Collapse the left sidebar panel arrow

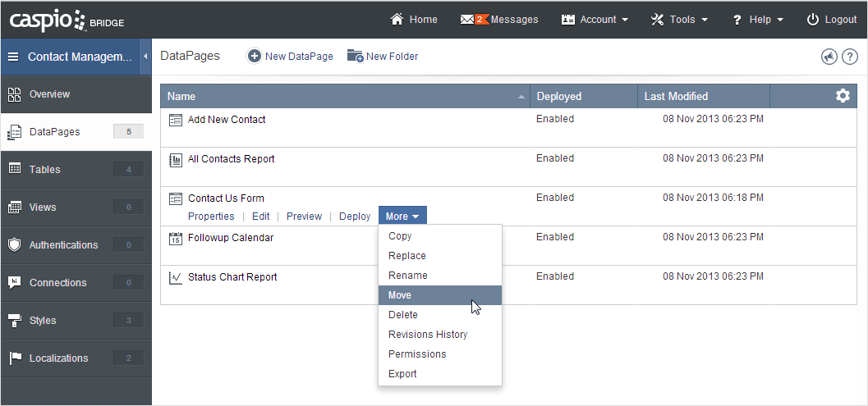tap(145, 57)
